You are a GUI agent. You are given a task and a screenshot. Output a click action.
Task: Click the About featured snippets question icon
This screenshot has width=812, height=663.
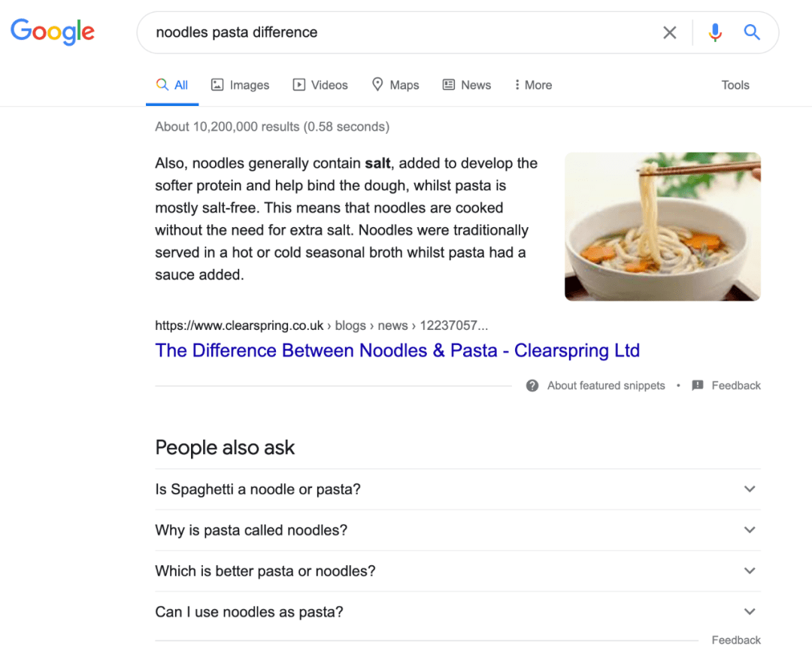pos(532,386)
